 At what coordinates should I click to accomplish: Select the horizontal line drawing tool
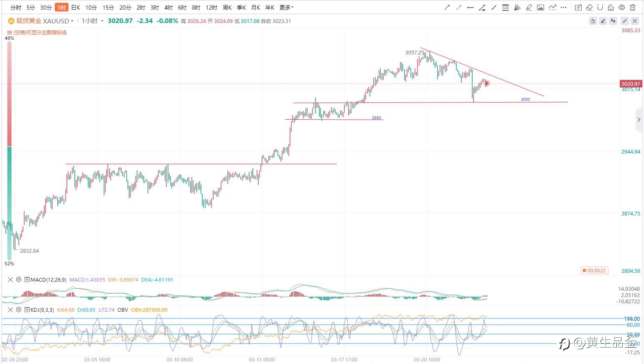pyautogui.click(x=470, y=8)
